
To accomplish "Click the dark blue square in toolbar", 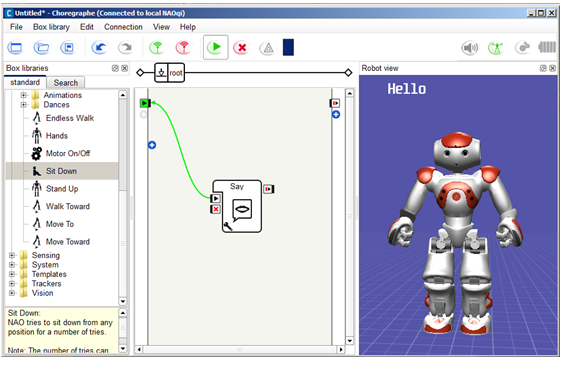I will pyautogui.click(x=288, y=47).
